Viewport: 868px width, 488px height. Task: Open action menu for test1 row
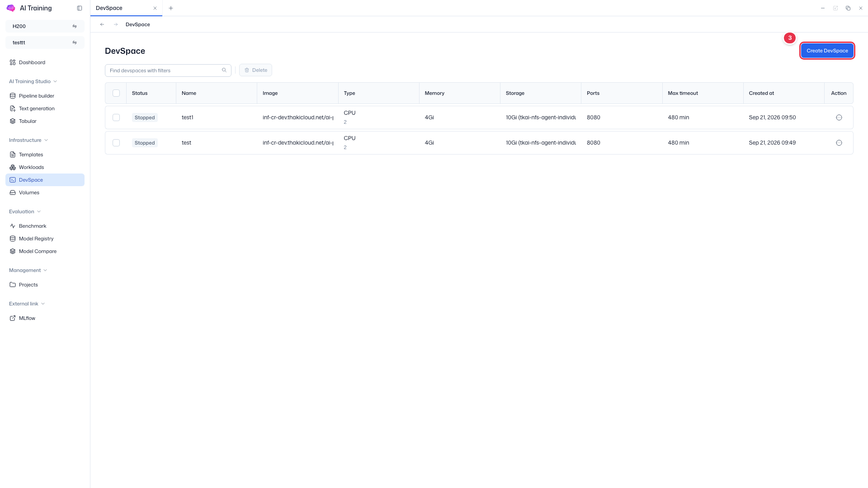click(839, 117)
